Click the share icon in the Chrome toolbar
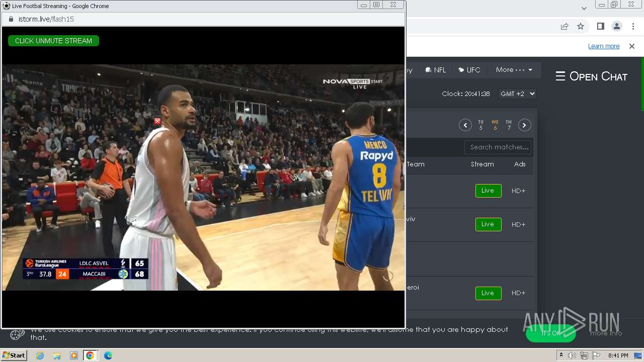The height and width of the screenshot is (362, 644). [565, 26]
